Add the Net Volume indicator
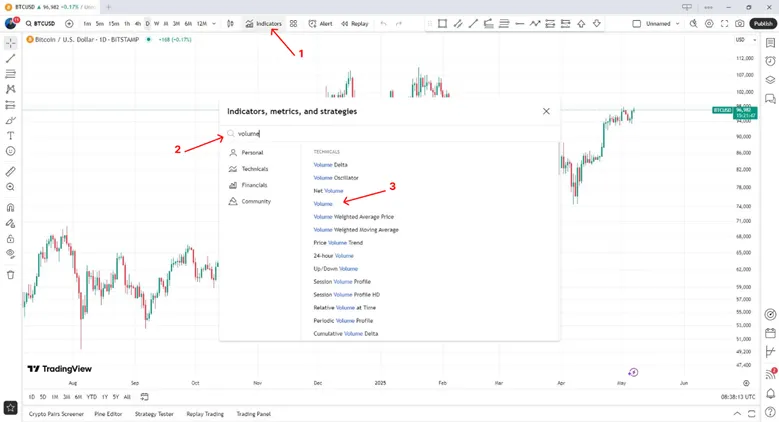Screen dimensions: 779x422 point(328,190)
